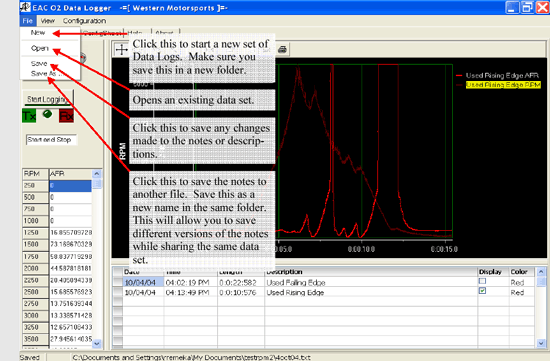Click the down arrow of log list scrollbar

click(x=541, y=343)
